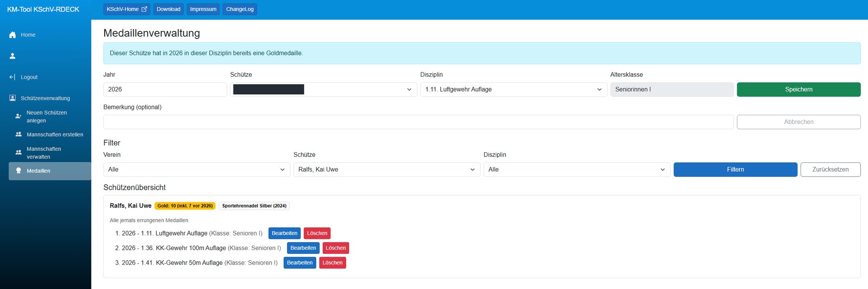Expand the Disziplin 1.11. Luftgewehr Auflage dropdown
Viewport: 868px width, 289px height.
click(514, 90)
